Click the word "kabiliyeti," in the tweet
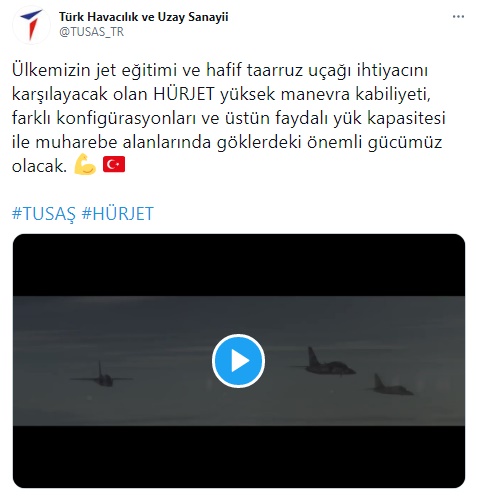 [x=393, y=95]
